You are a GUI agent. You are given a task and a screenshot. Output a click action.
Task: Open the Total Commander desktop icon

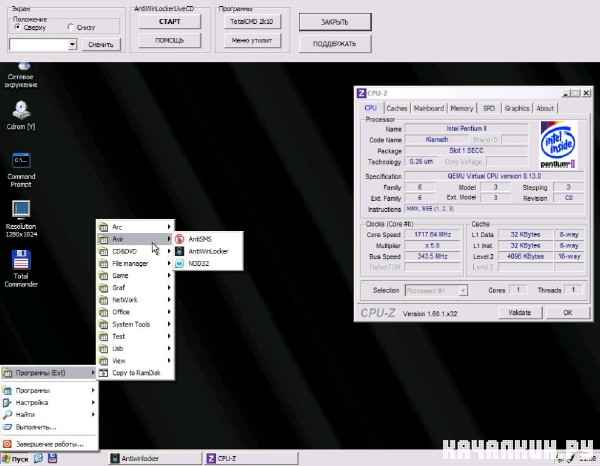pyautogui.click(x=21, y=268)
